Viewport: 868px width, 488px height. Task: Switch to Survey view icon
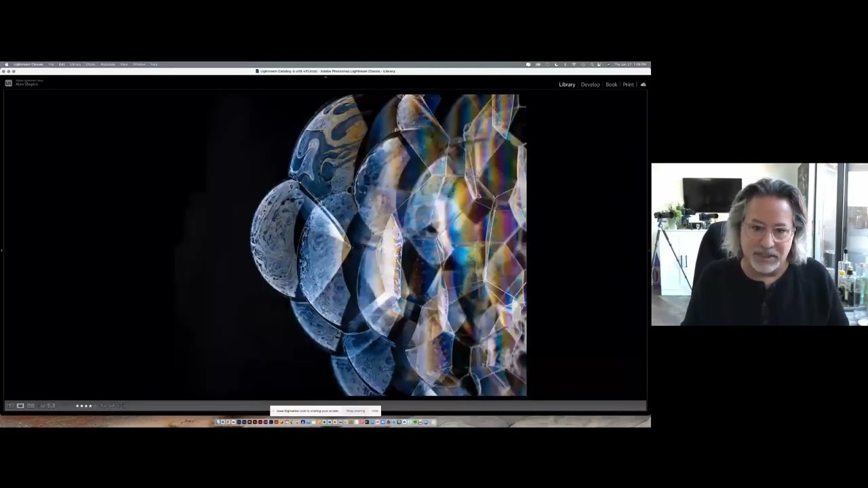[x=41, y=406]
